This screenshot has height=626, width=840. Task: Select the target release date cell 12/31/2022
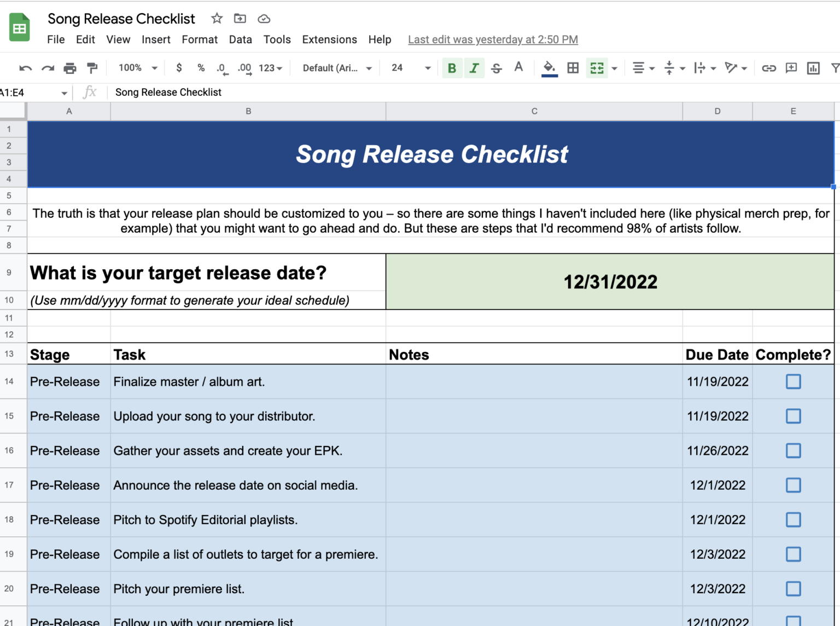click(x=610, y=282)
